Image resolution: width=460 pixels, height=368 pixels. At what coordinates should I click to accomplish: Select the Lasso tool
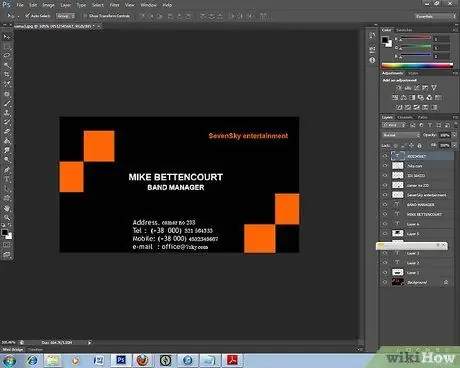point(7,56)
